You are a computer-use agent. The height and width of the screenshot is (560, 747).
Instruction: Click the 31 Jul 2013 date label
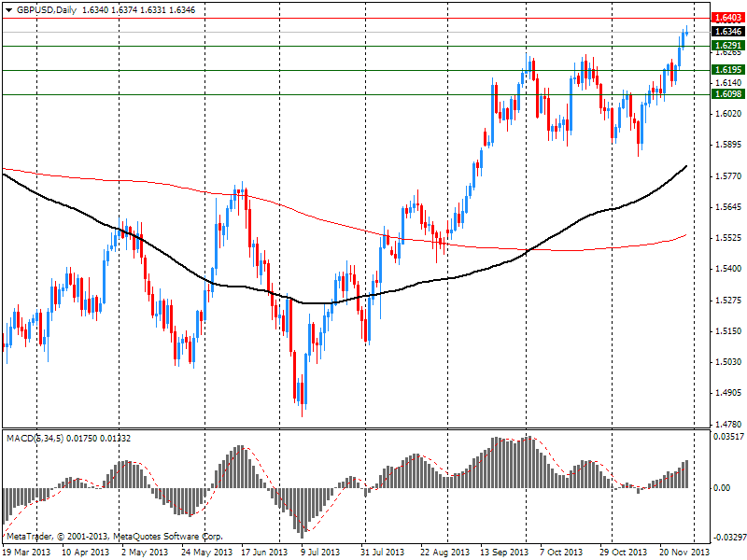[384, 552]
